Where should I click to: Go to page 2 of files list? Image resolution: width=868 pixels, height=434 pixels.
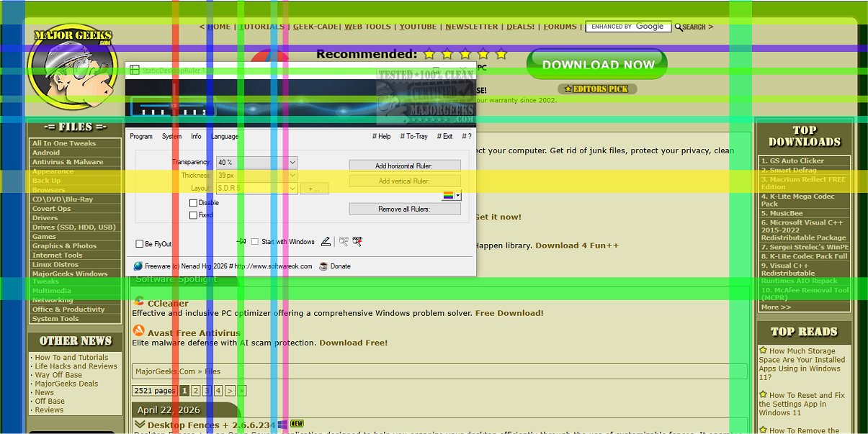point(195,391)
